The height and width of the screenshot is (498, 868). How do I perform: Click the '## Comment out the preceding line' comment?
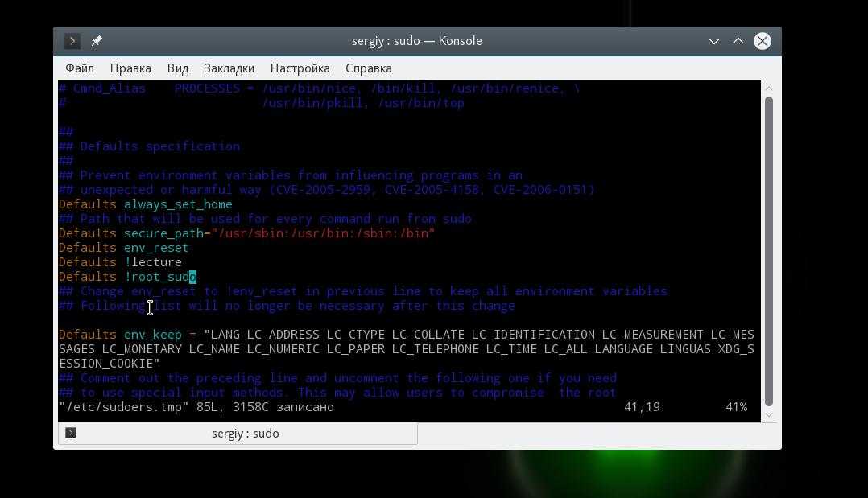(337, 378)
